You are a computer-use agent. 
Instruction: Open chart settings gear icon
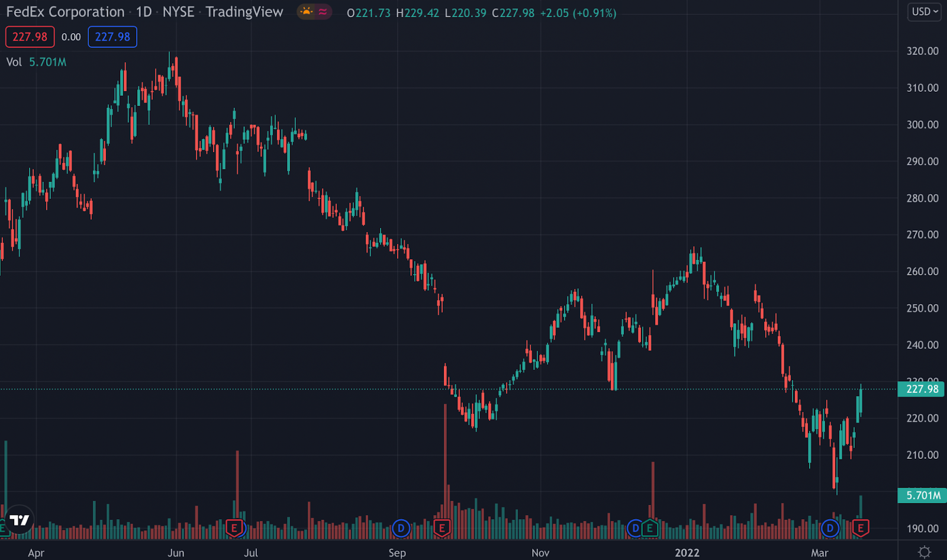925,552
